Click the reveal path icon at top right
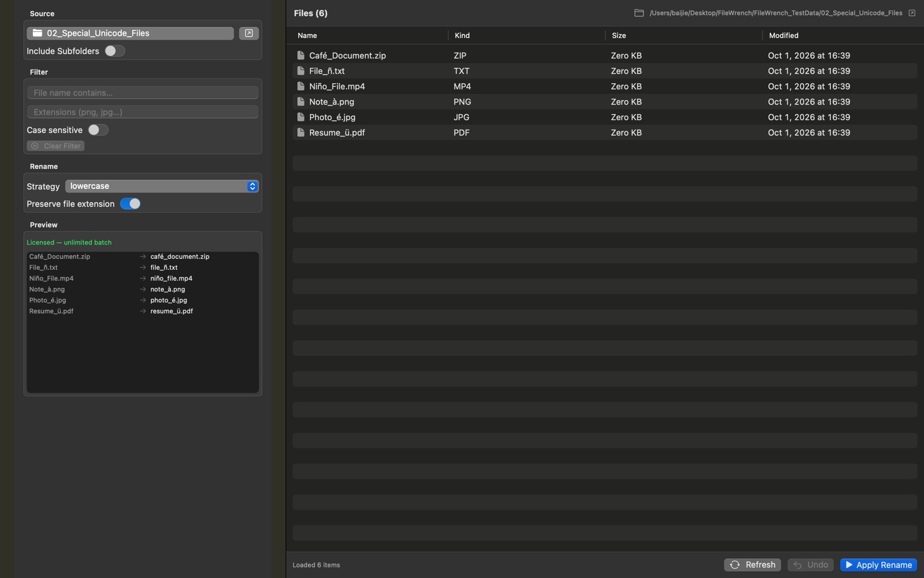 click(x=912, y=13)
